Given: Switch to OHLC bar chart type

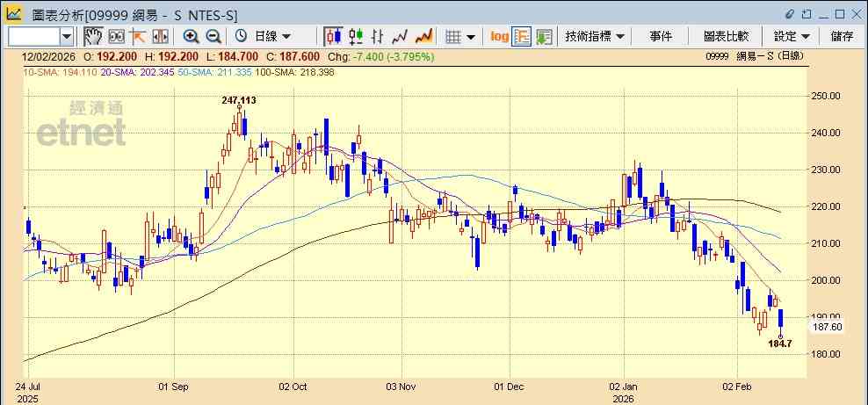Looking at the screenshot, I should (x=378, y=37).
